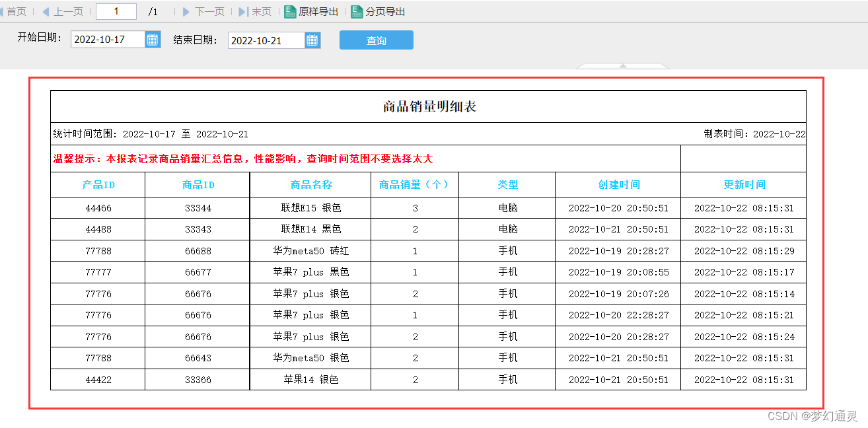Click the 商品ID cell 66643
The height and width of the screenshot is (428, 868).
click(x=198, y=358)
